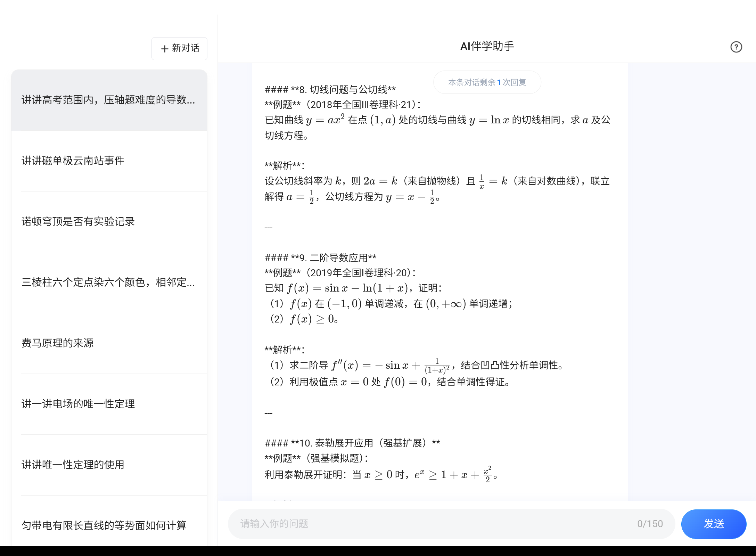Focus the 请输入你的问题 input field
This screenshot has width=756, height=556.
(x=451, y=524)
